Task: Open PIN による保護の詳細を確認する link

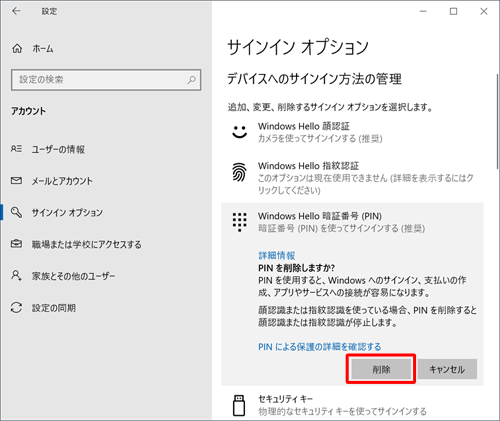Action: (319, 347)
